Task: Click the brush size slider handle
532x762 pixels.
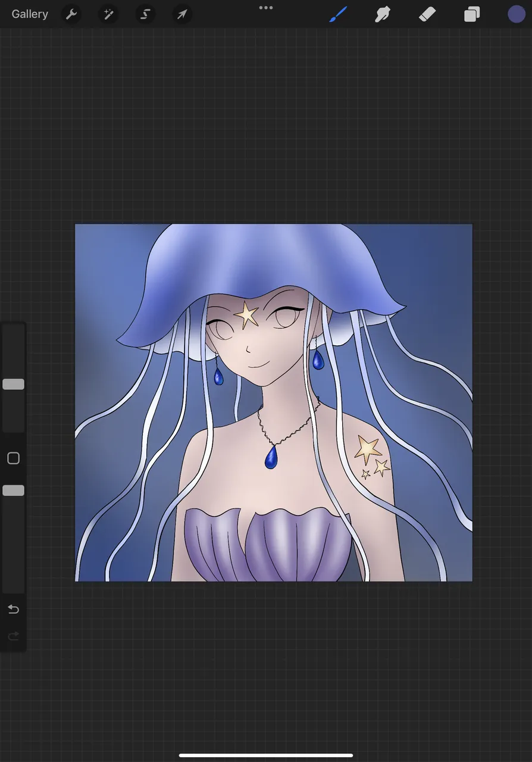Action: point(13,385)
